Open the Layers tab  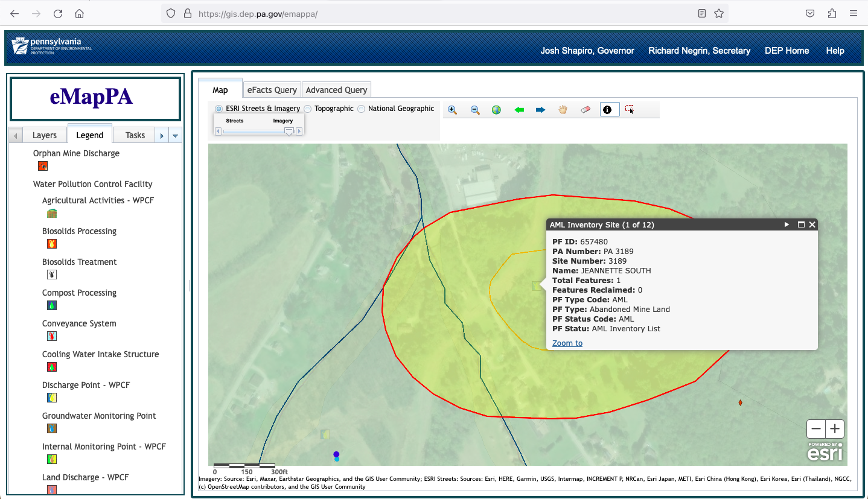44,135
